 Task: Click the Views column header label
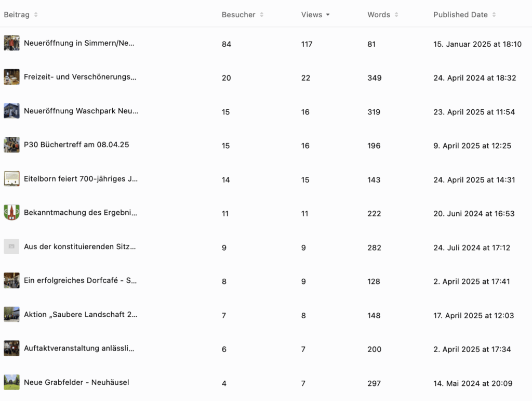coord(311,15)
